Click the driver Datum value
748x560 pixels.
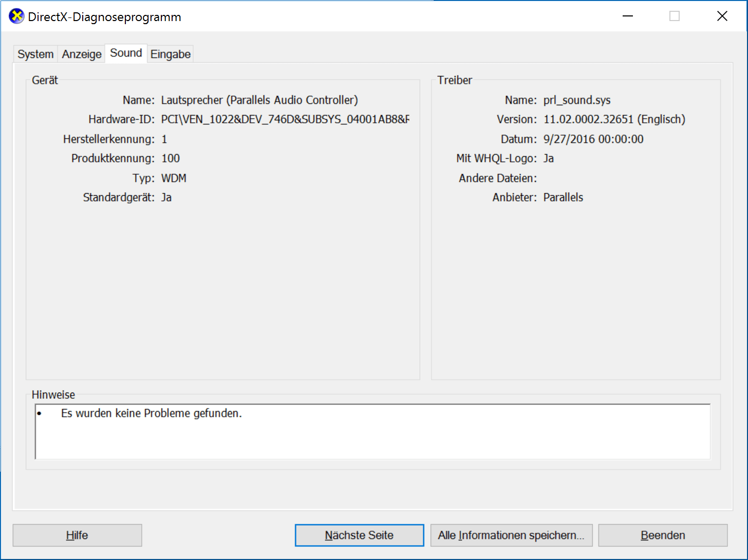(x=593, y=139)
